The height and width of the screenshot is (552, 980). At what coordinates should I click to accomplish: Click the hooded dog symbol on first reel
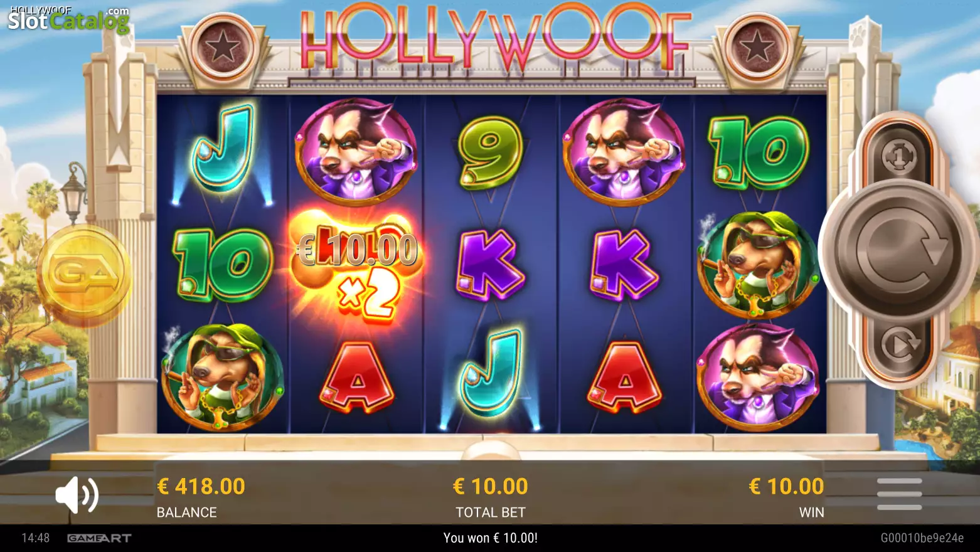(221, 377)
